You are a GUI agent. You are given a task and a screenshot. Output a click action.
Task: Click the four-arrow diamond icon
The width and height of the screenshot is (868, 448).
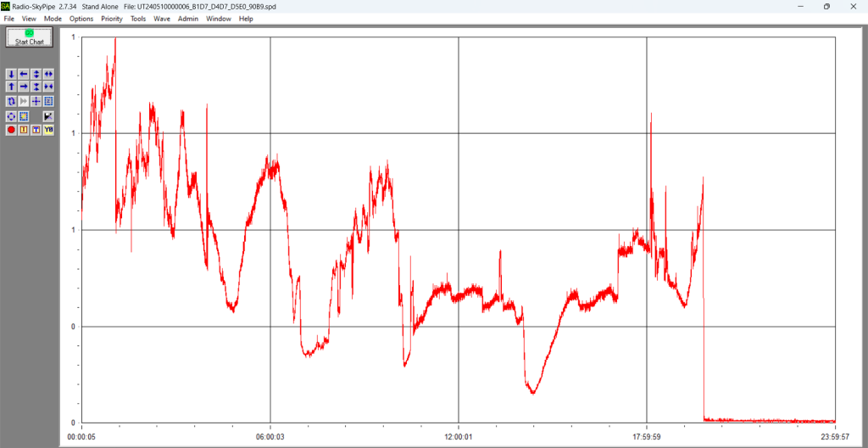pos(12,116)
